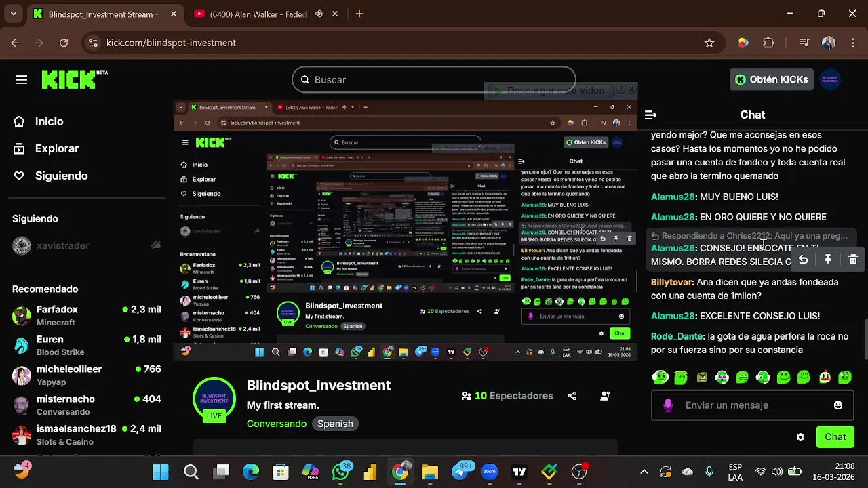Focus the Enviar un mensaje field

753,405
